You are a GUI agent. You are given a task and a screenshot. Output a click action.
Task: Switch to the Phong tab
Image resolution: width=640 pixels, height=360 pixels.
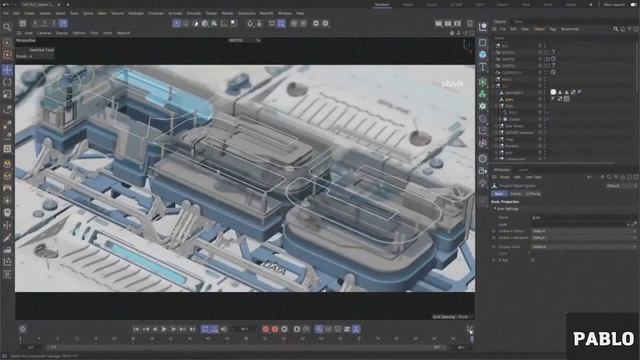tap(533, 194)
